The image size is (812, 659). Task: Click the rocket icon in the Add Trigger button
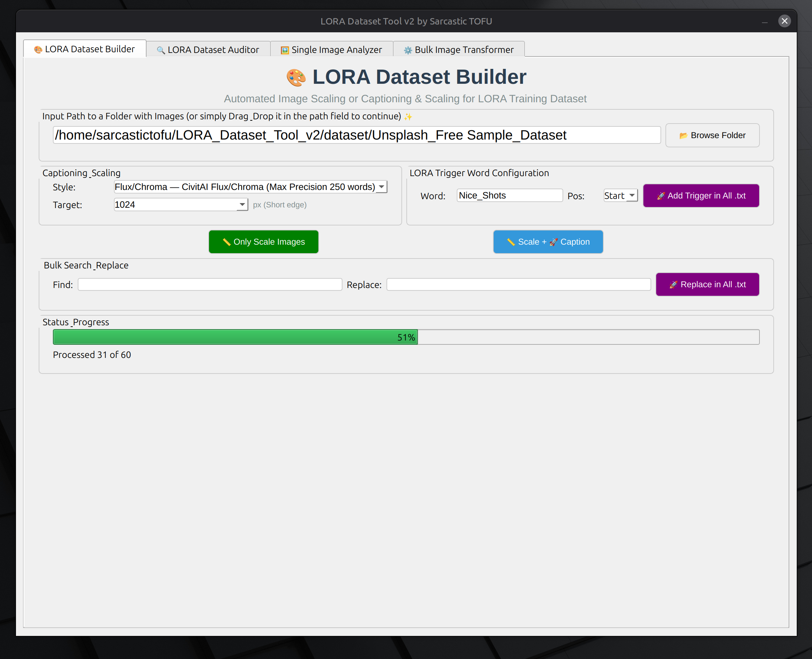click(x=661, y=196)
